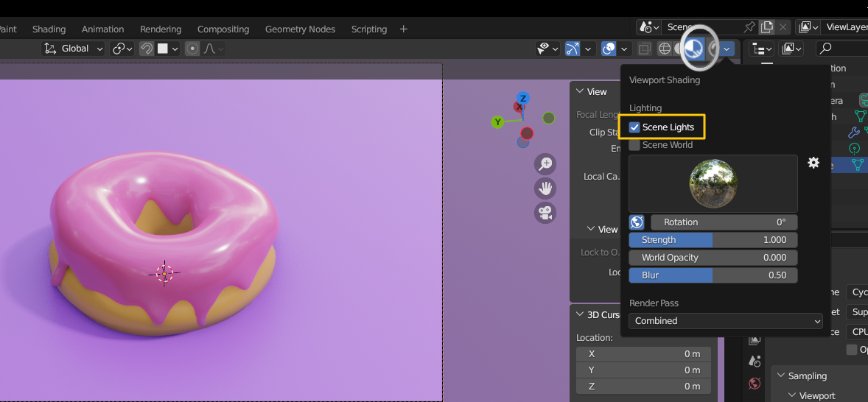Screen dimensions: 868x402
Task: Toggle viewport gizmos visibility
Action: [x=573, y=49]
